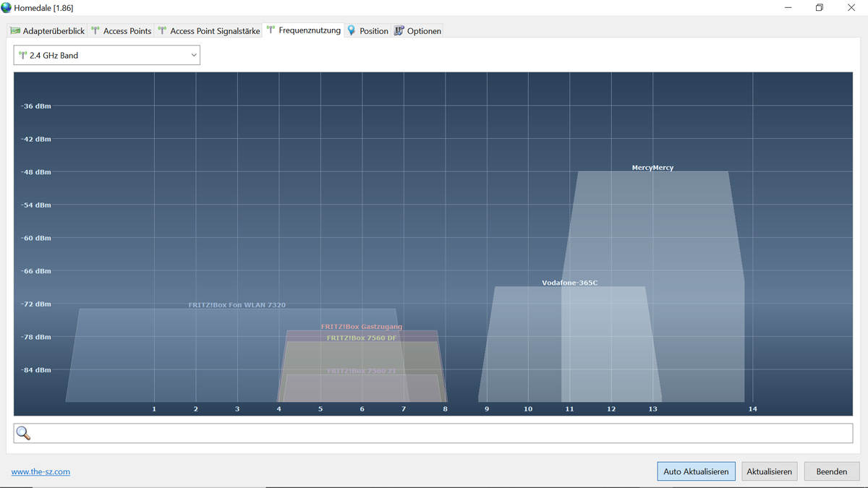The image size is (868, 488).
Task: Minimize the Homedale window
Action: point(788,8)
